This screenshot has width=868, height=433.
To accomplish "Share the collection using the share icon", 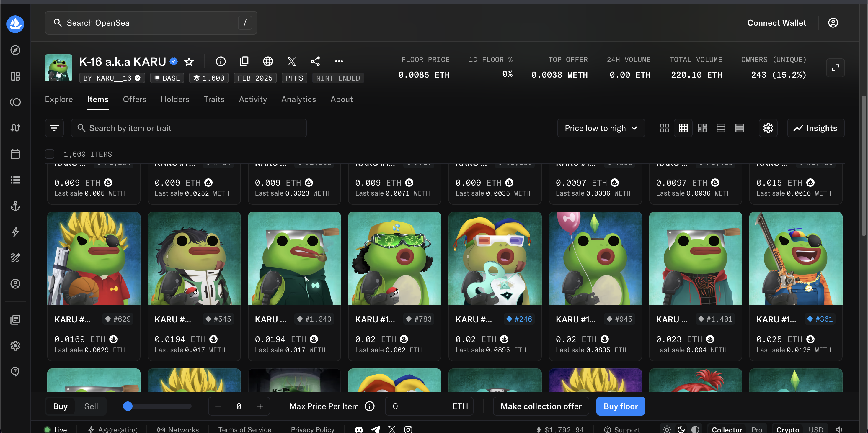I will [315, 61].
